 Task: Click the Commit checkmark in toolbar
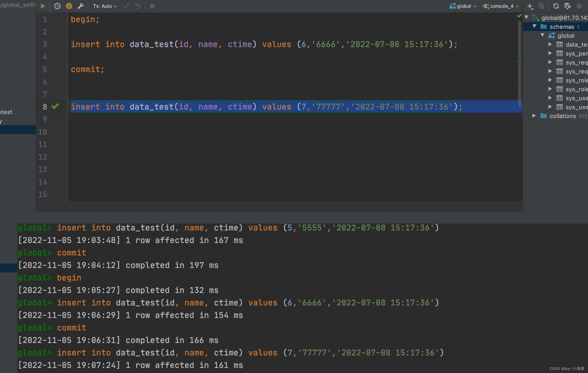point(126,6)
